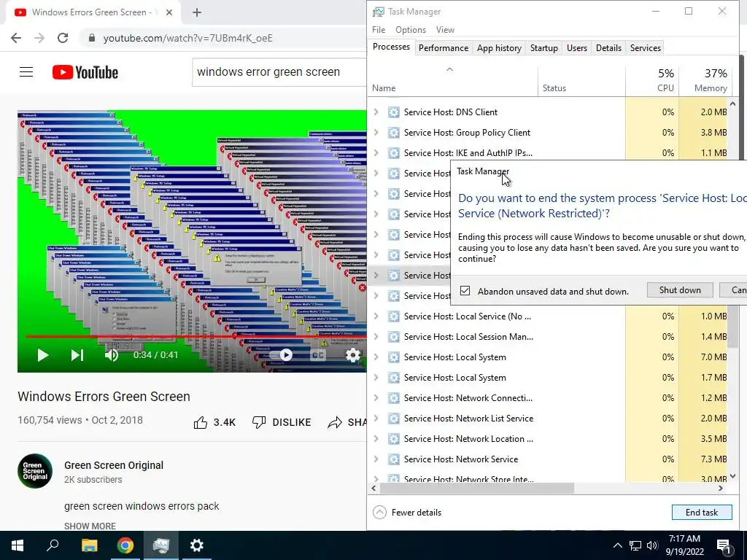Viewport: 747px width, 560px height.
Task: Open Settings gear on taskbar
Action: tap(197, 545)
